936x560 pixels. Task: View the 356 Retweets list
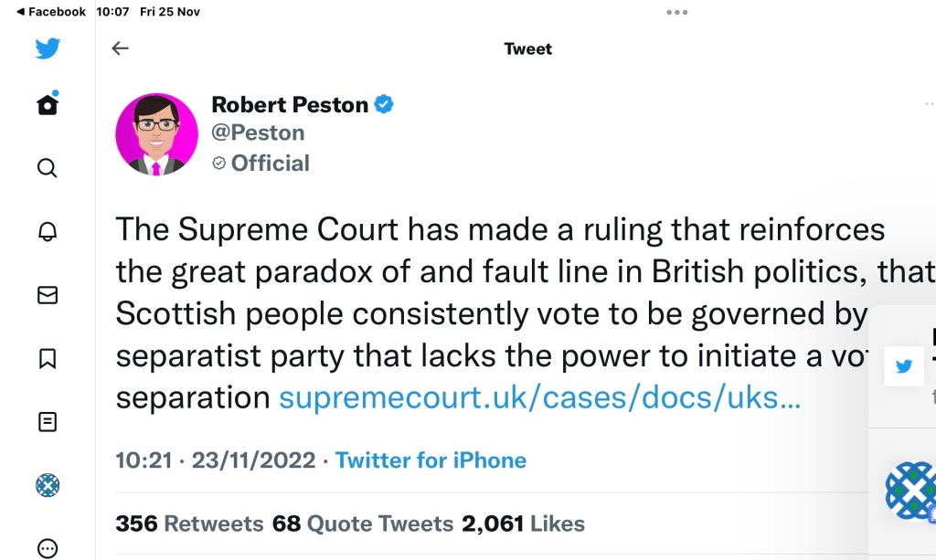[x=189, y=523]
